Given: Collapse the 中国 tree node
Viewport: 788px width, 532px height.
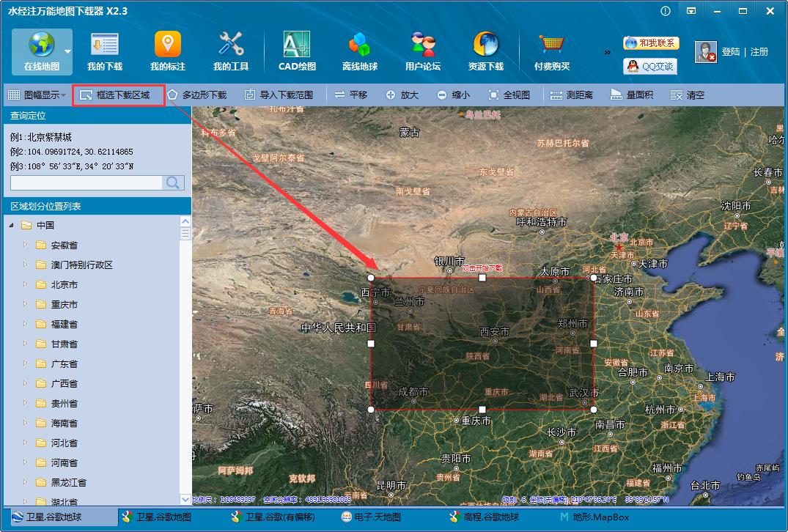Looking at the screenshot, I should pyautogui.click(x=11, y=225).
